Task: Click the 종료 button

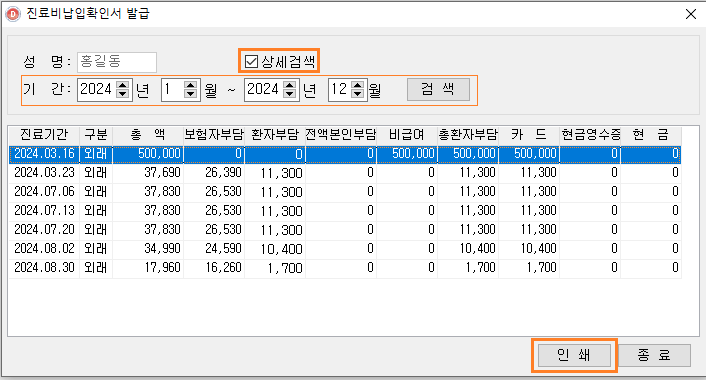Action: point(654,356)
